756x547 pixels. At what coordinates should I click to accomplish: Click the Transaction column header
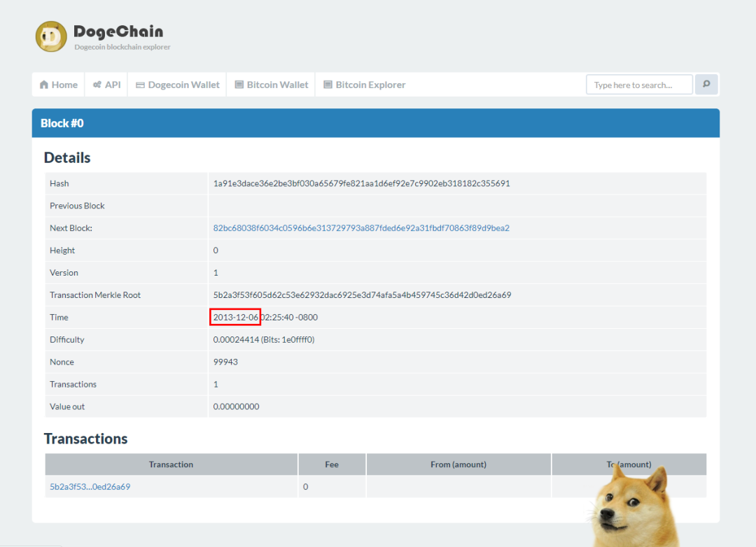click(171, 464)
